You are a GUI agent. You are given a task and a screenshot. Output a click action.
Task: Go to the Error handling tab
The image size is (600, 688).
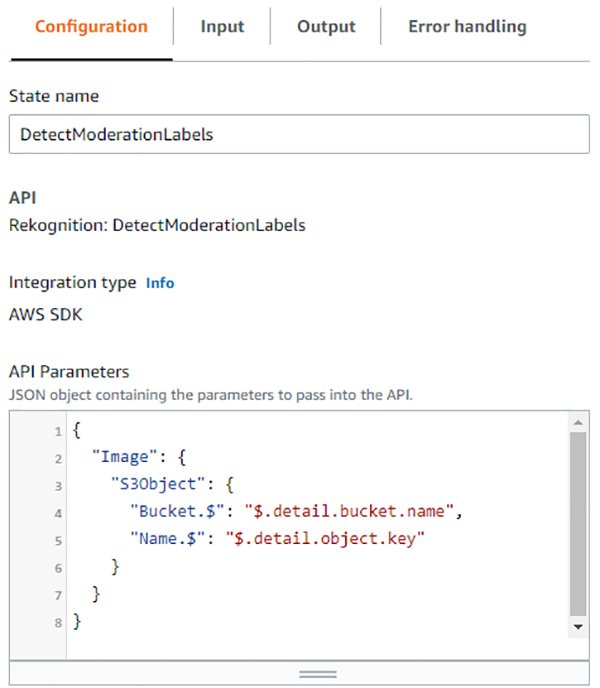pyautogui.click(x=467, y=27)
